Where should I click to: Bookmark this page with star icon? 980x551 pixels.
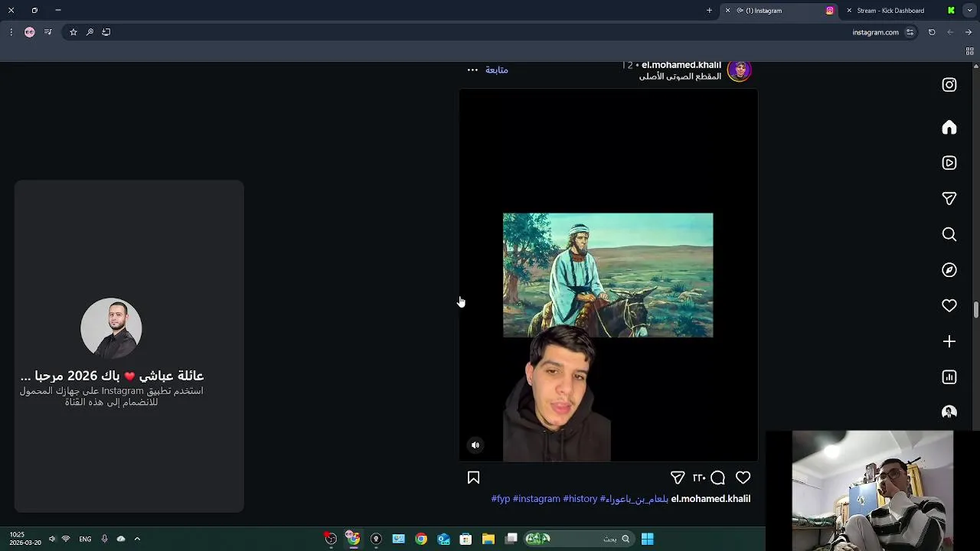(73, 32)
